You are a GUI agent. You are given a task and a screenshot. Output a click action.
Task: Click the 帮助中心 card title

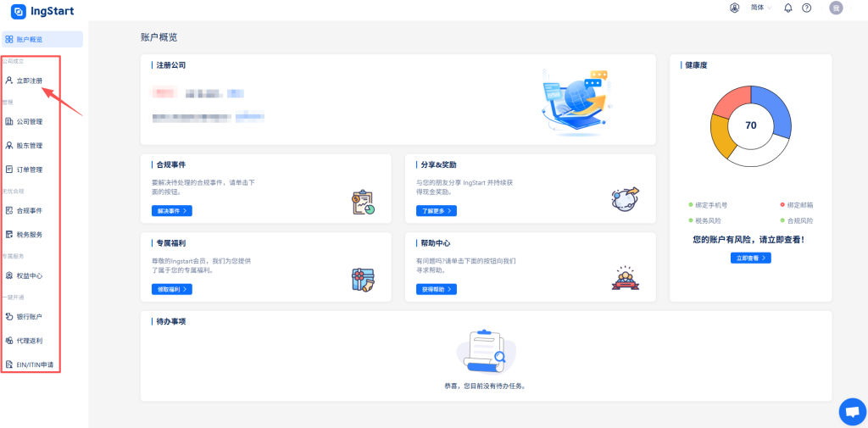(436, 243)
